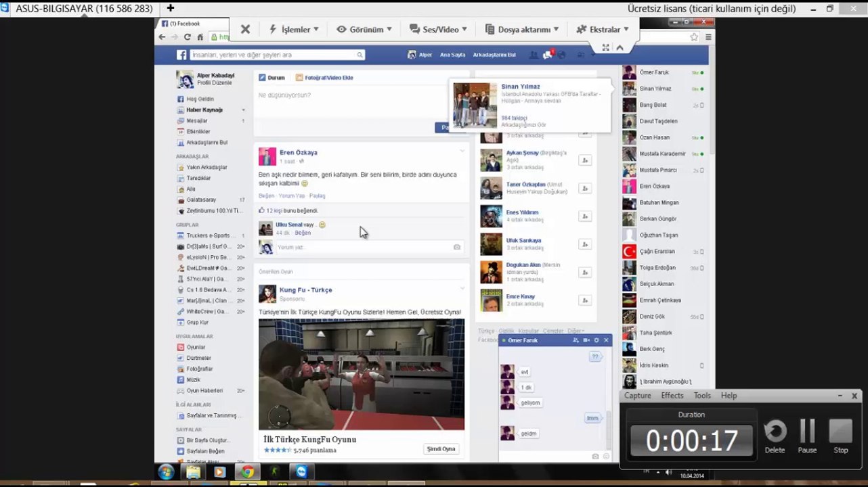Image resolution: width=868 pixels, height=487 pixels.
Task: Open Ekstralar dropdown in TeamViewer toolbar
Action: coord(603,29)
